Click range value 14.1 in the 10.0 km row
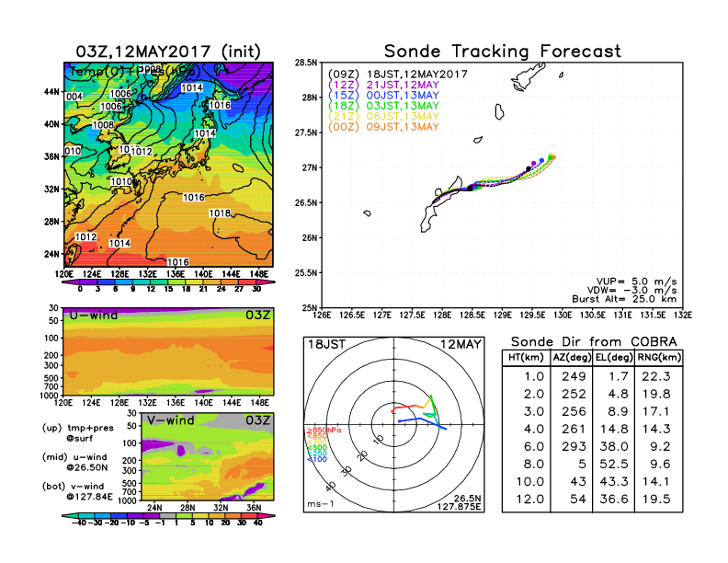This screenshot has height=563, width=728. pos(656,482)
